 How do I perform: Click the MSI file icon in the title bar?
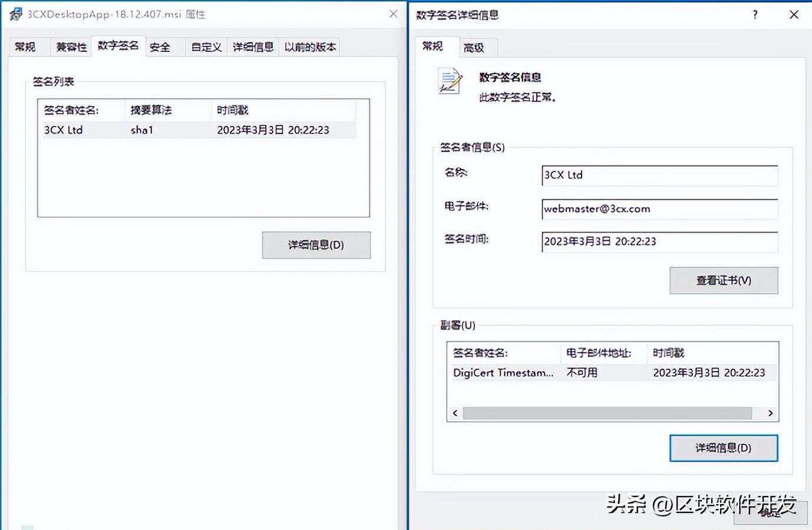pos(15,13)
